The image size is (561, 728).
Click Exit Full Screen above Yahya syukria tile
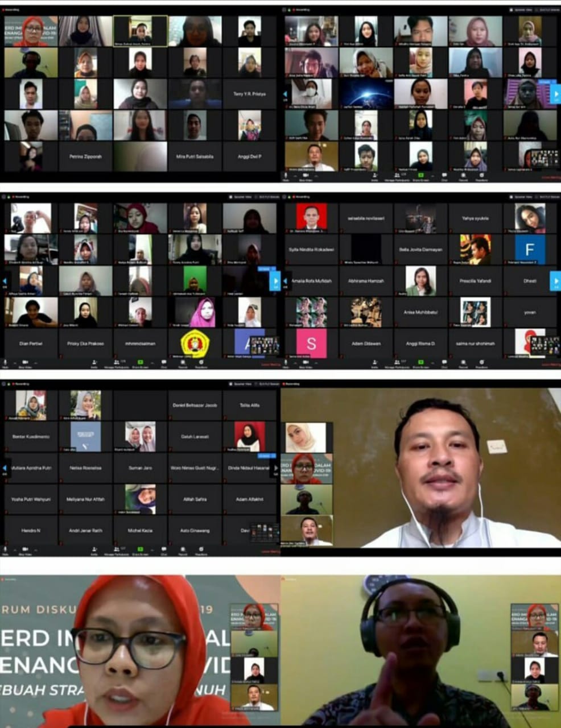click(x=550, y=197)
